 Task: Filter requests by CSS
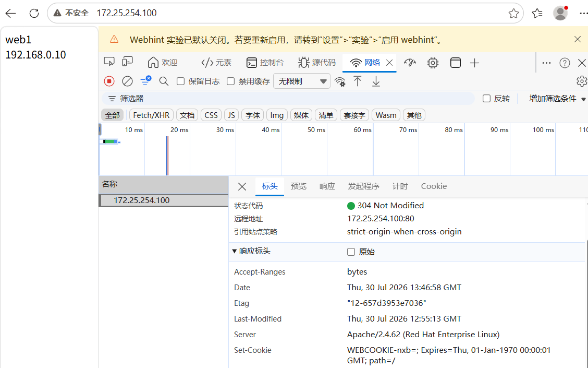click(211, 115)
